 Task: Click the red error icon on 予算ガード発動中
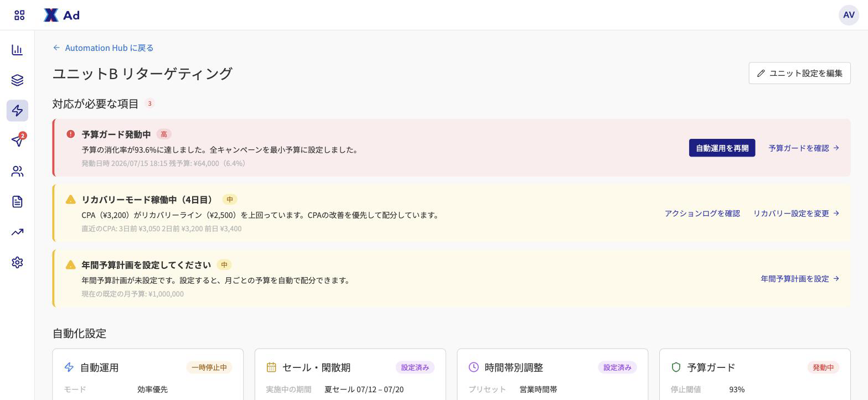pyautogui.click(x=71, y=134)
